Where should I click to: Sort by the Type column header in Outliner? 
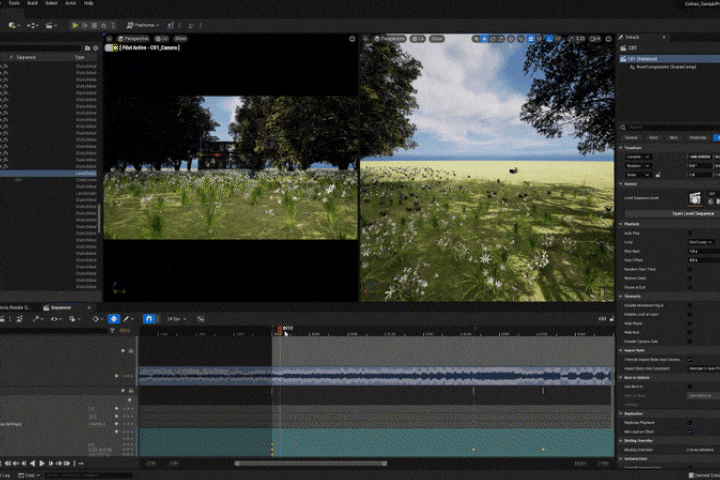(x=80, y=57)
